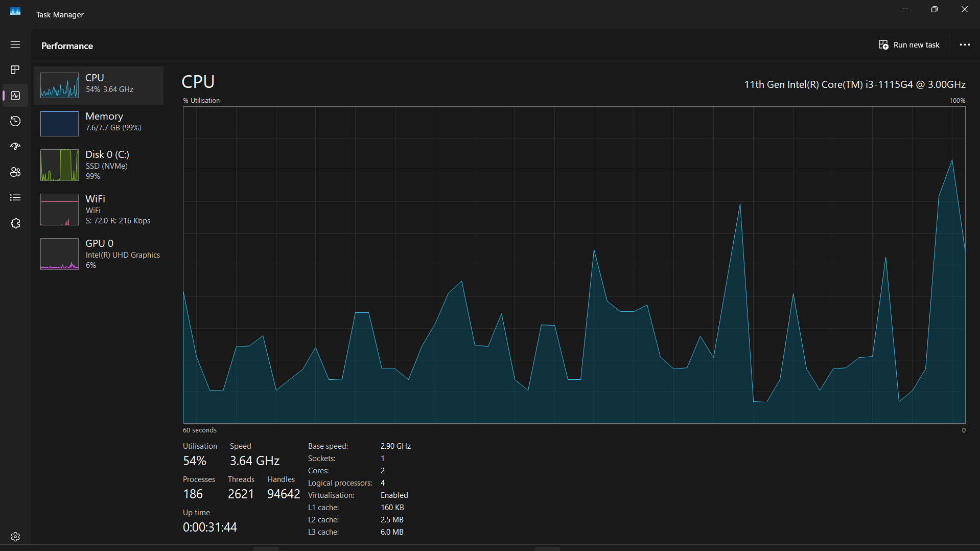The height and width of the screenshot is (551, 980).
Task: Click the CPU utilisation graph area
Action: pyautogui.click(x=574, y=265)
